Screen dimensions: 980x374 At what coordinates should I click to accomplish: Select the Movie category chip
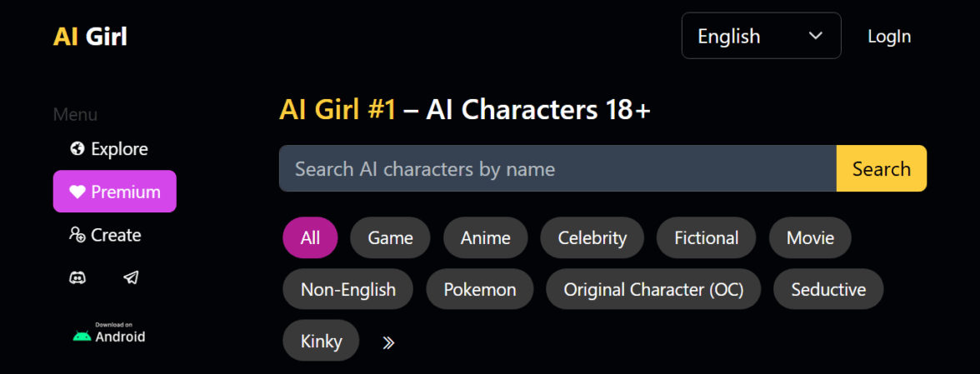(x=810, y=238)
